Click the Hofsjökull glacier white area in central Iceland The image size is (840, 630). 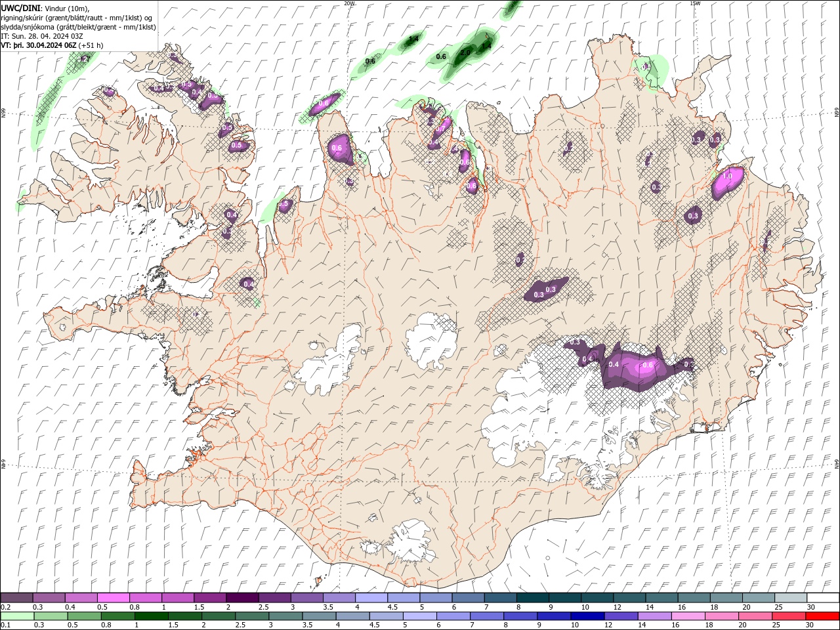pyautogui.click(x=431, y=340)
